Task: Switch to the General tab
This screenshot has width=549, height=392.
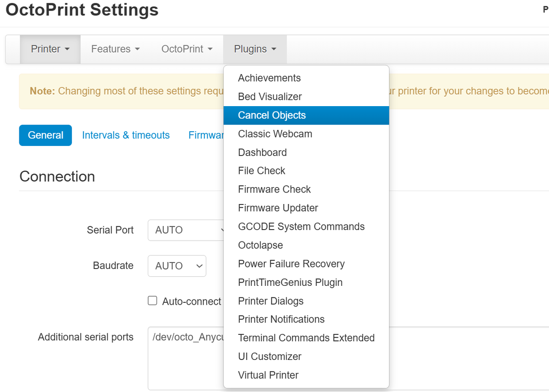Action: [45, 135]
